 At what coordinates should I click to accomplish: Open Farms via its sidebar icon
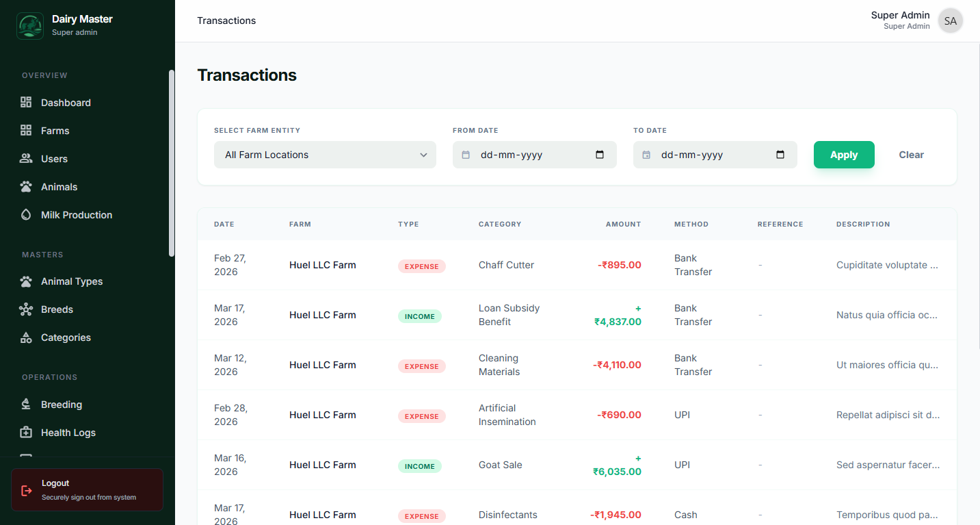[25, 130]
